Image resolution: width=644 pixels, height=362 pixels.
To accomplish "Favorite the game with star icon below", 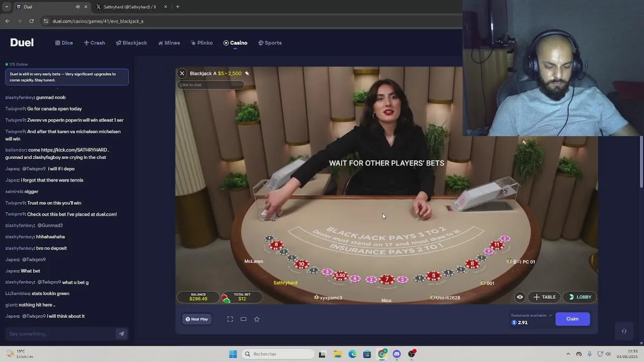I will 257,319.
